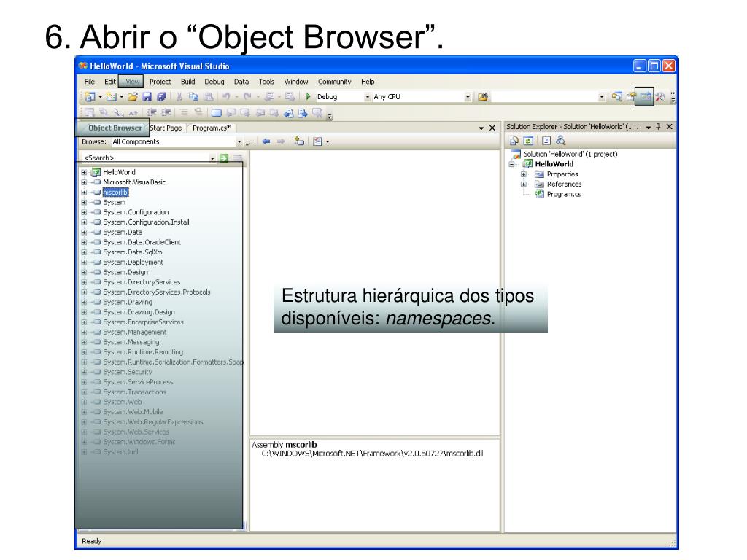Viewport: 747px width, 560px height.
Task: Open the Tools menu
Action: (266, 82)
